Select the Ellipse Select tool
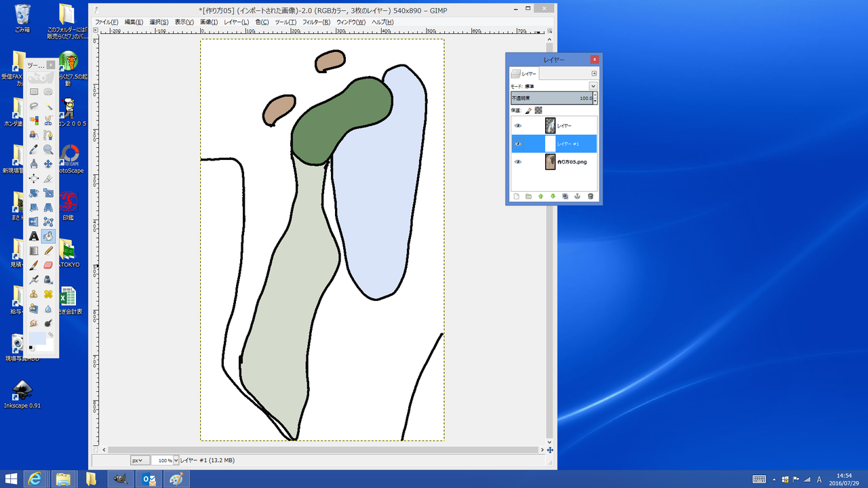Image resolution: width=868 pixels, height=488 pixels. tap(48, 91)
